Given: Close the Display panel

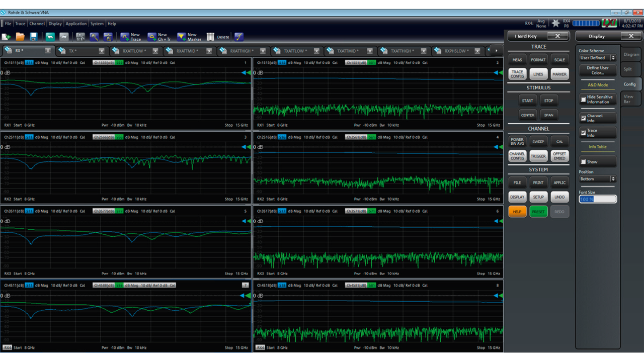Looking at the screenshot, I should (631, 36).
